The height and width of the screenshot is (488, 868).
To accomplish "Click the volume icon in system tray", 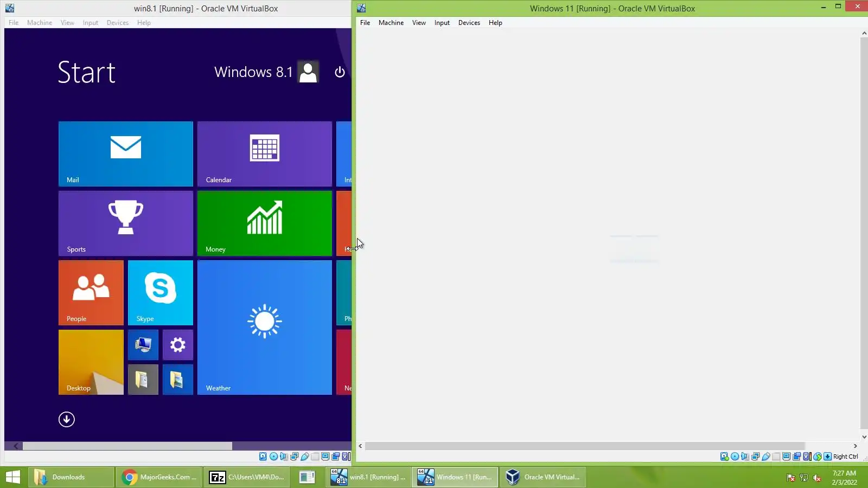I will (x=817, y=478).
